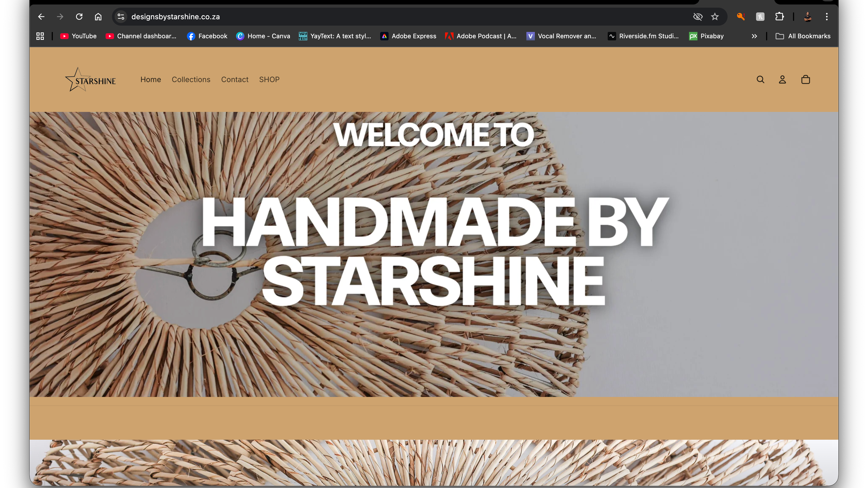The width and height of the screenshot is (868, 488).
Task: Expand hidden bookmarks with the double chevron
Action: point(754,36)
